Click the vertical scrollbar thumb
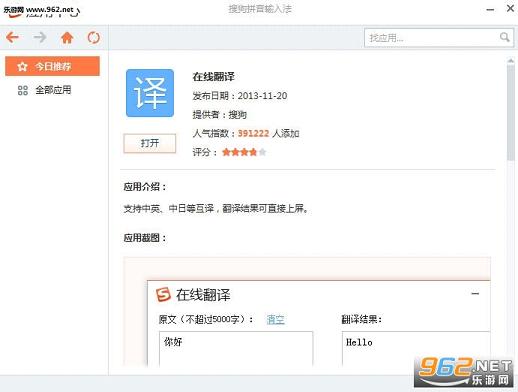 coord(510,113)
